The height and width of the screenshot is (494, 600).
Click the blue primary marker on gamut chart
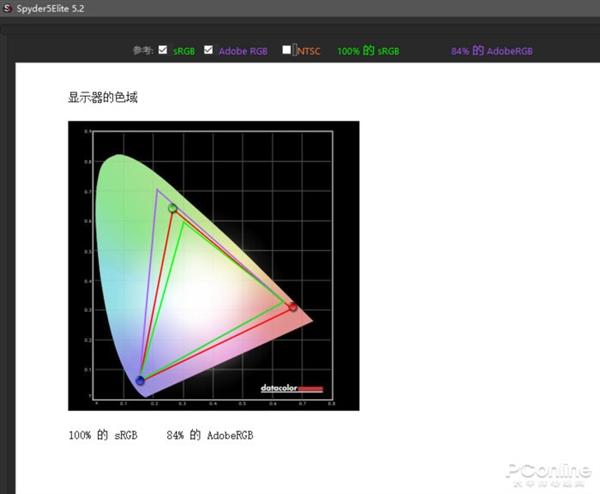140,380
